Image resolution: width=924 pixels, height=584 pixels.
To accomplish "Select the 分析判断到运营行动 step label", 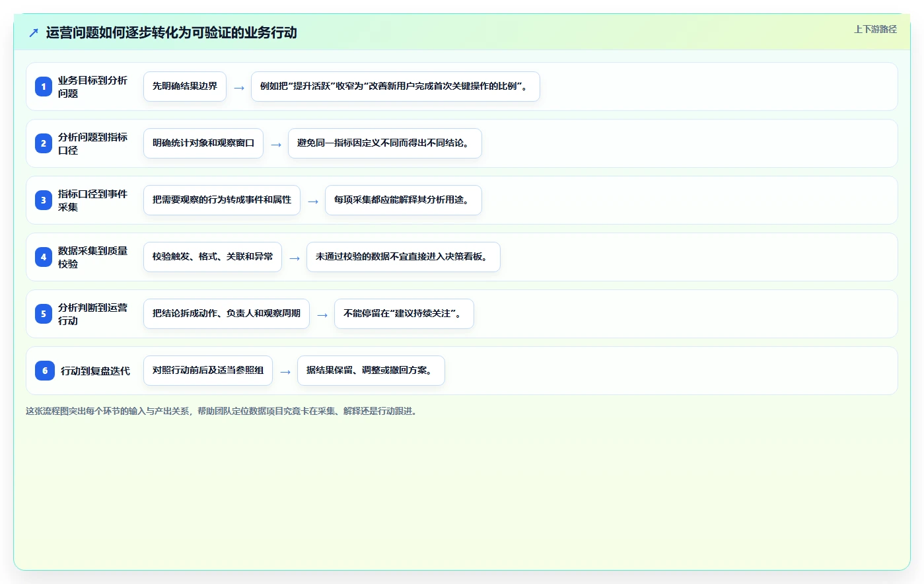I will point(92,314).
